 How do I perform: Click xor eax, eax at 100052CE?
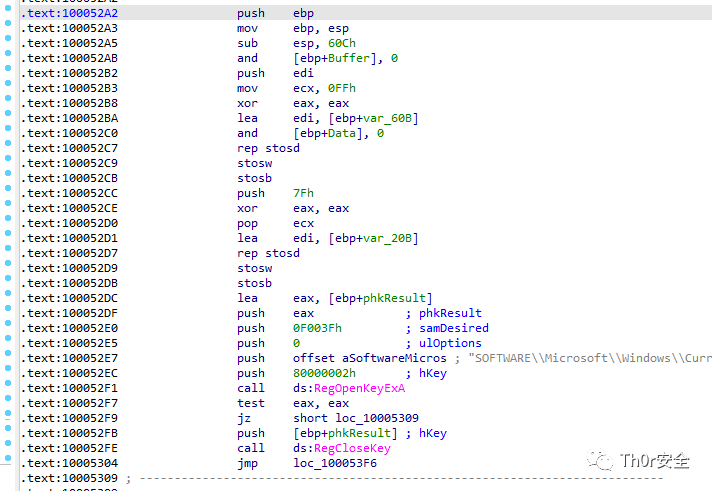293,208
